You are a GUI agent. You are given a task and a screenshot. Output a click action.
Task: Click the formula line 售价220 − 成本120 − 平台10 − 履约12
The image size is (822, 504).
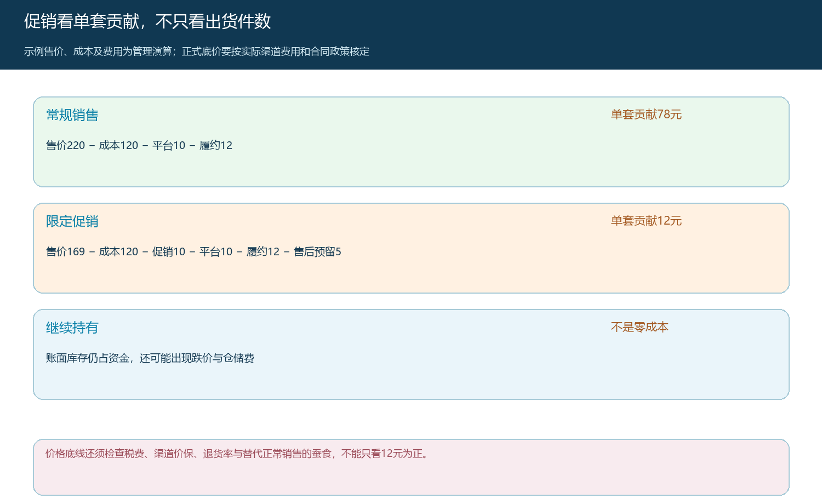(x=139, y=145)
